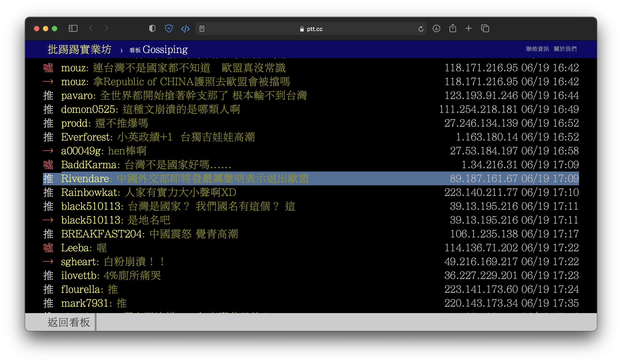Open the Share menu

(452, 28)
